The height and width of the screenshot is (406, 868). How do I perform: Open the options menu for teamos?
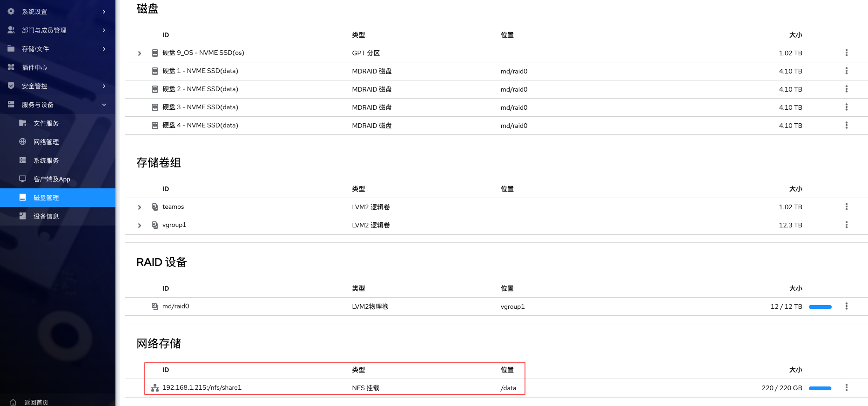coord(846,206)
